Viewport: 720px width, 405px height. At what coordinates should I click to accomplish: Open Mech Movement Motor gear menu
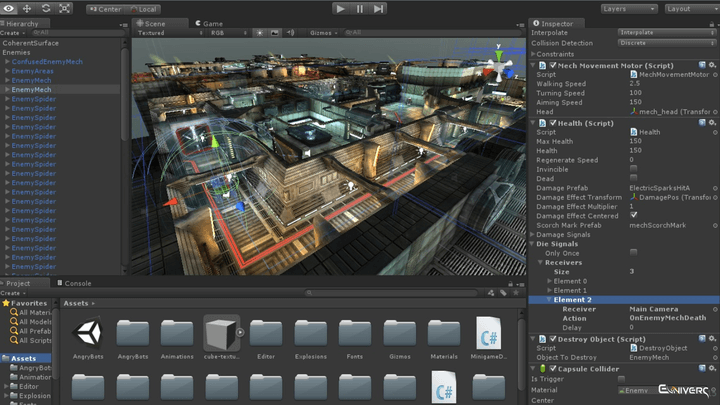tap(712, 65)
